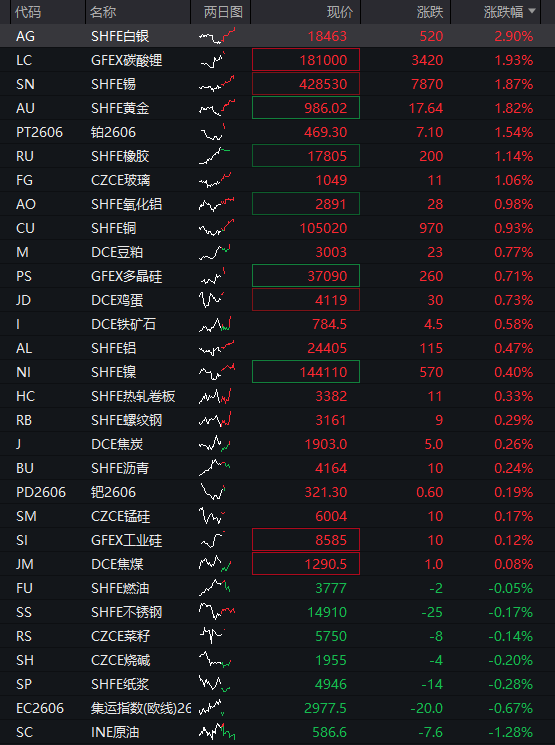View the mini chart for DCE铁矿石
The height and width of the screenshot is (745, 555).
click(x=215, y=324)
